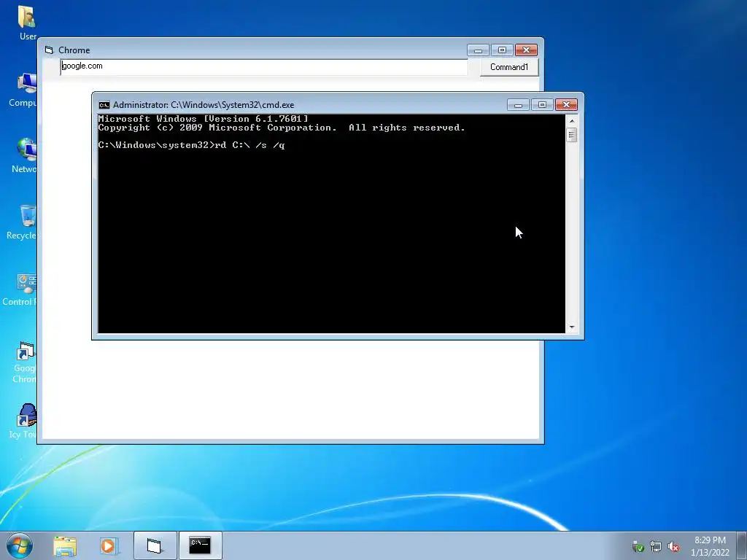Close the cmd.exe window
Screen dimensions: 747x560
pos(566,105)
